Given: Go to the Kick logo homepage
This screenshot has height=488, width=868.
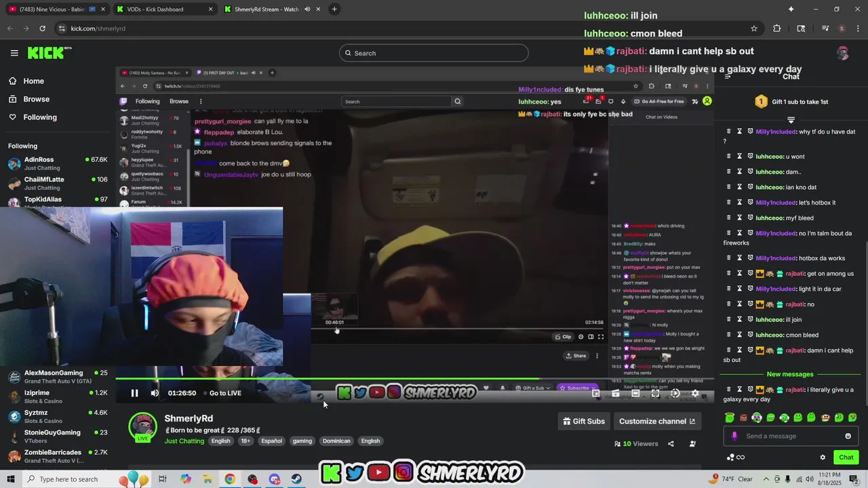Looking at the screenshot, I should click(49, 53).
